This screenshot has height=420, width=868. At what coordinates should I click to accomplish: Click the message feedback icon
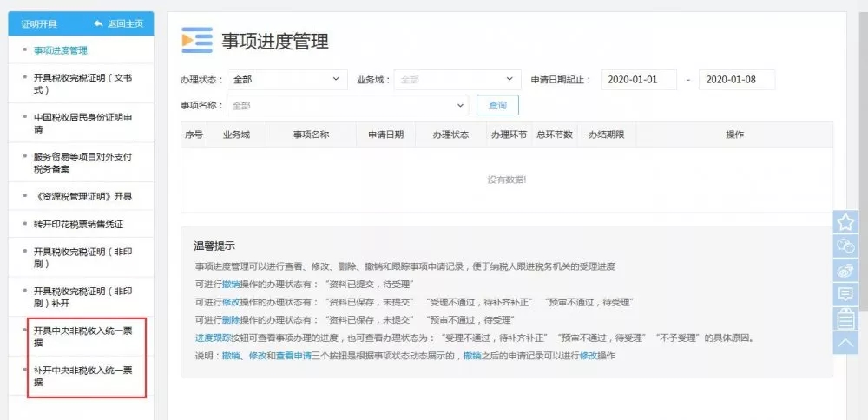click(845, 294)
